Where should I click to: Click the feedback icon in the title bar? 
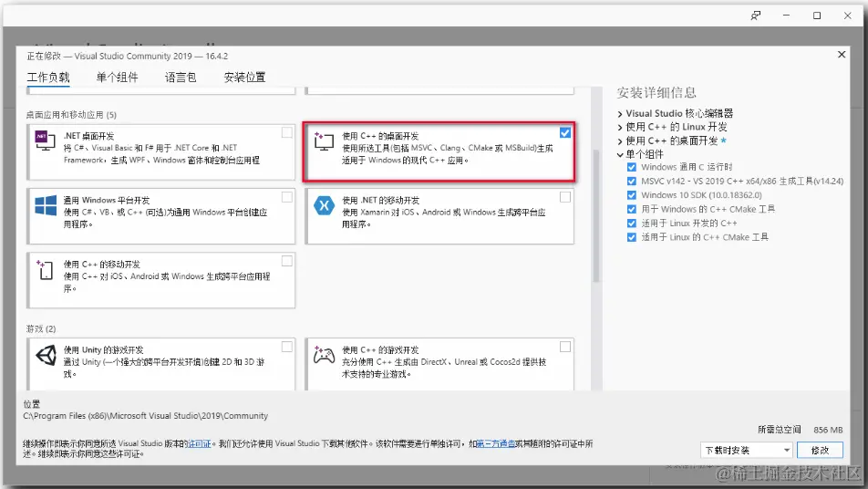[x=756, y=16]
